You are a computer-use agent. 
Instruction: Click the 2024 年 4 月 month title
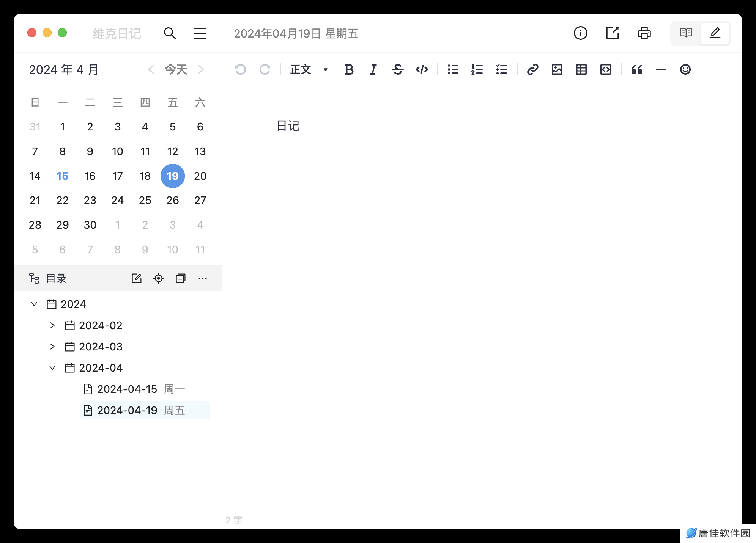click(x=64, y=70)
